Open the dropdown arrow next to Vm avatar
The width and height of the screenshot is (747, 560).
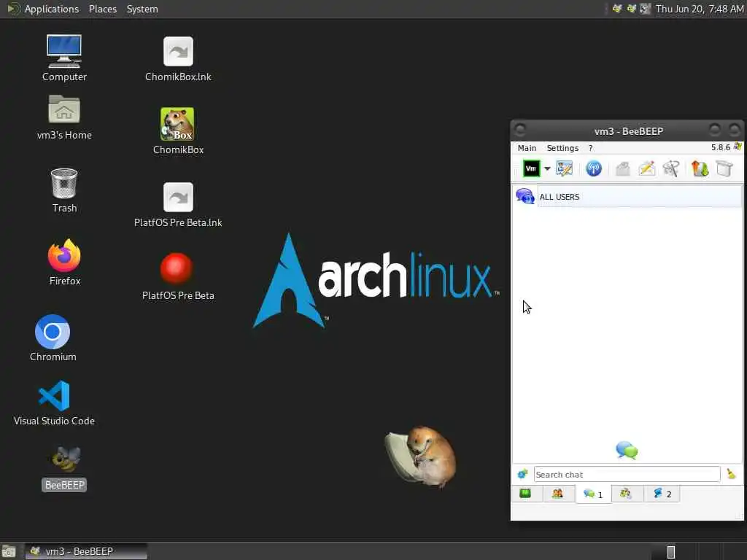click(x=547, y=169)
